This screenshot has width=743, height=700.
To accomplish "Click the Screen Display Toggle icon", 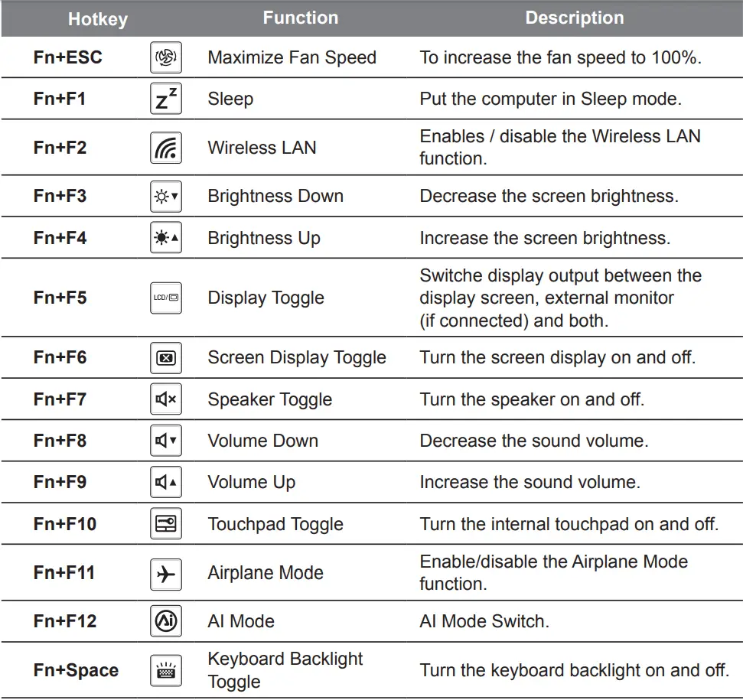I will 165,358.
